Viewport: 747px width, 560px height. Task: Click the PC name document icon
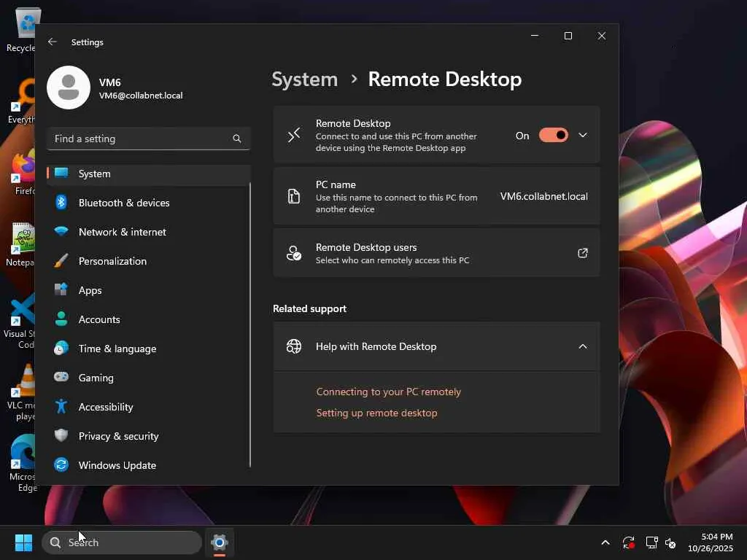pos(294,196)
